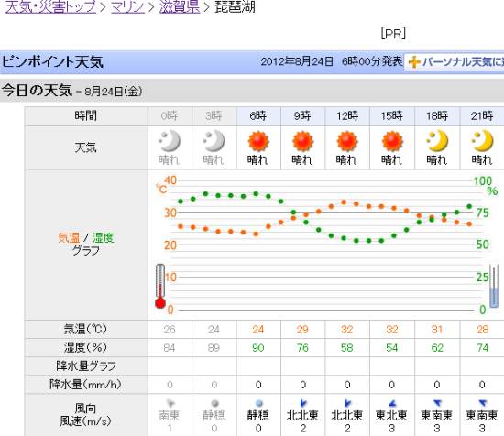Click the sun icon for 12時
Viewport: 504px width, 436px height.
coord(346,141)
